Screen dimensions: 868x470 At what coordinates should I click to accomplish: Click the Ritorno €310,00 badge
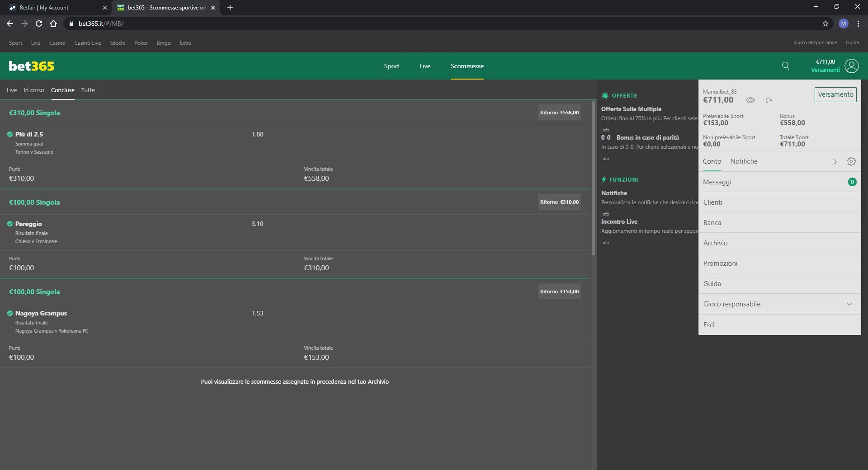click(x=559, y=202)
